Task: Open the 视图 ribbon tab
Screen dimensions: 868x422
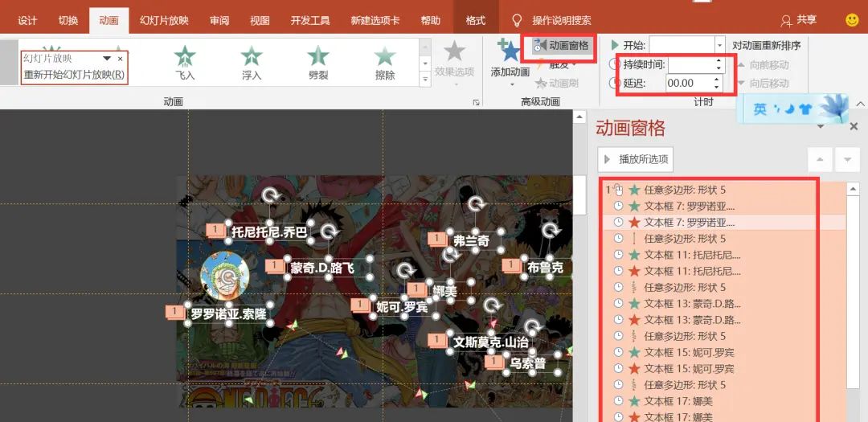Action: pos(260,20)
